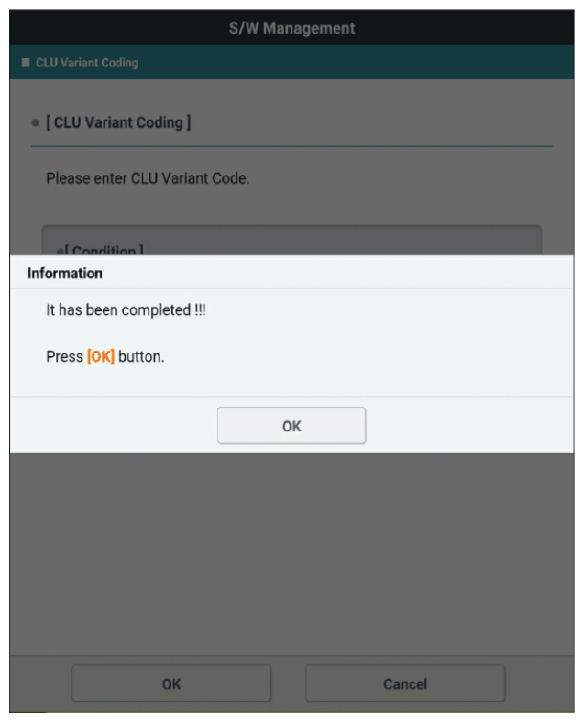Click the round bullet before [ CLU Variant Coding ]
This screenshot has height=722, width=584.
(x=35, y=123)
